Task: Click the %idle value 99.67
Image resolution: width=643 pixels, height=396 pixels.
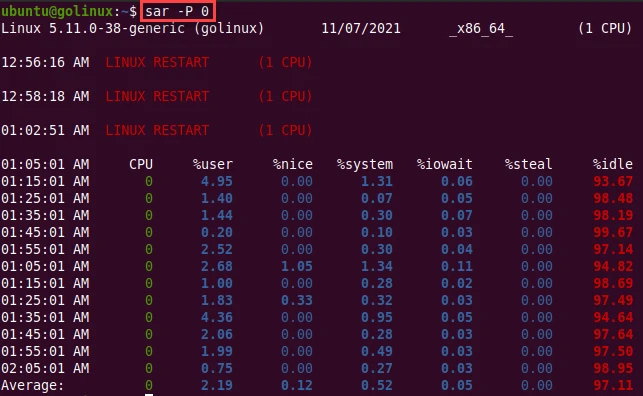Action: tap(613, 232)
